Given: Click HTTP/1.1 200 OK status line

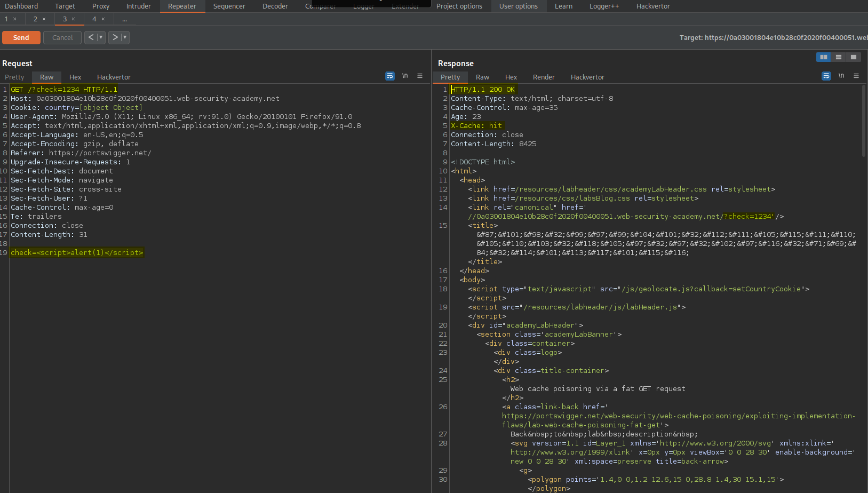Looking at the screenshot, I should (x=483, y=90).
